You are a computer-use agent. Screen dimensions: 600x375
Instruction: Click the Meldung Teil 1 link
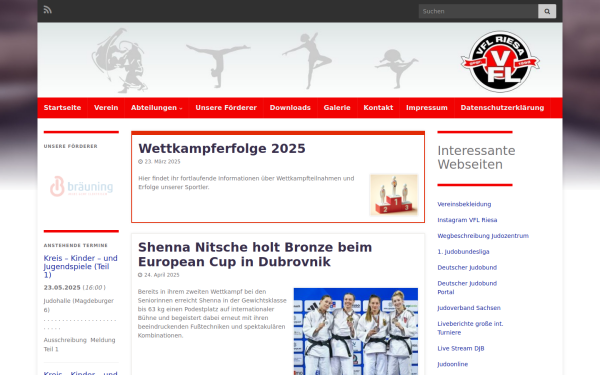[x=79, y=344]
